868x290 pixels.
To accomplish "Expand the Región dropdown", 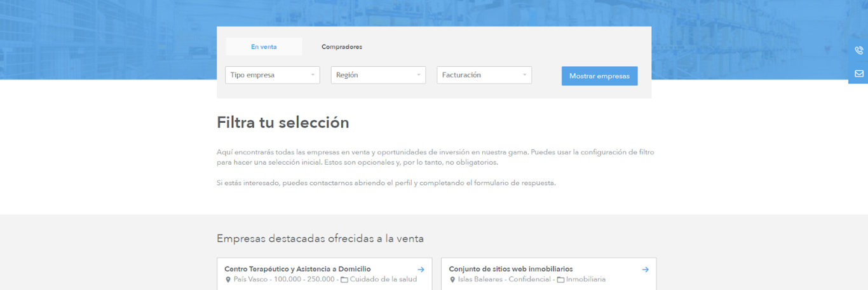I will point(377,75).
